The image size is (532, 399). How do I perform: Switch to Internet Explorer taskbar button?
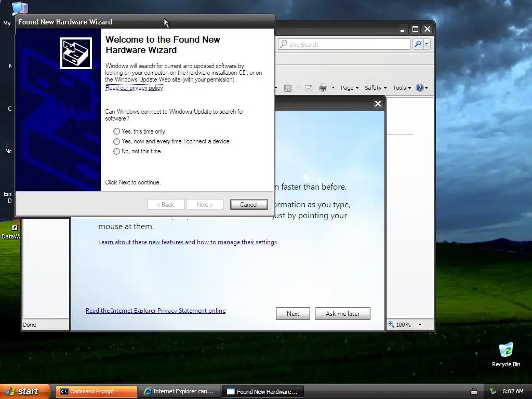click(x=179, y=391)
